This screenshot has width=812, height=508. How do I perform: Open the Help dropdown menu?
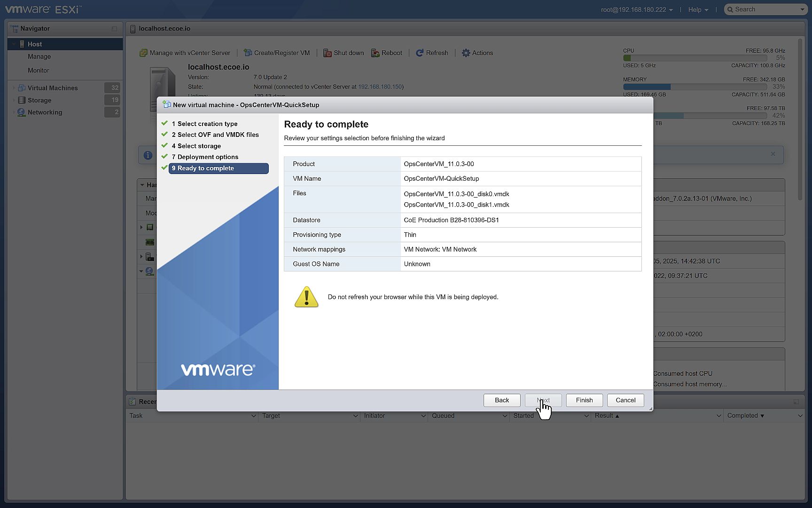tap(698, 9)
